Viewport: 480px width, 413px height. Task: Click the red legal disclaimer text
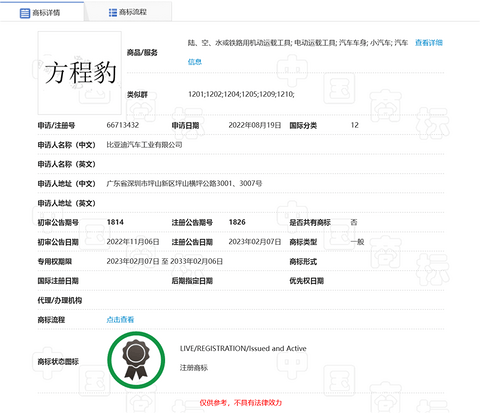[241, 403]
